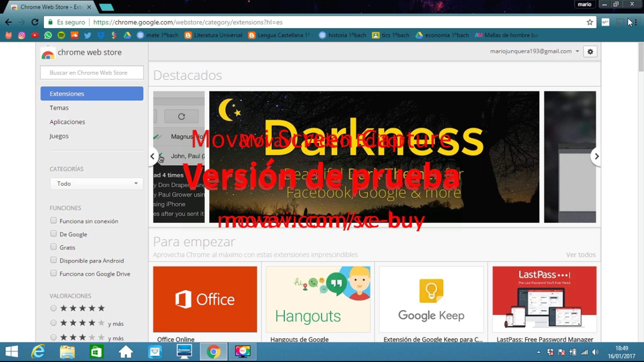Click the 'Ver todos' link
The width and height of the screenshot is (644, 362).
581,255
